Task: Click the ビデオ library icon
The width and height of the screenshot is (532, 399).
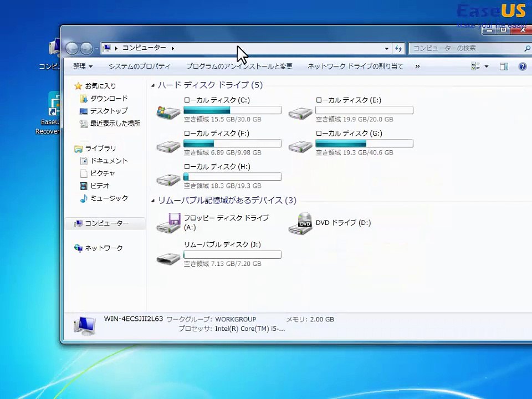Action: pos(84,186)
